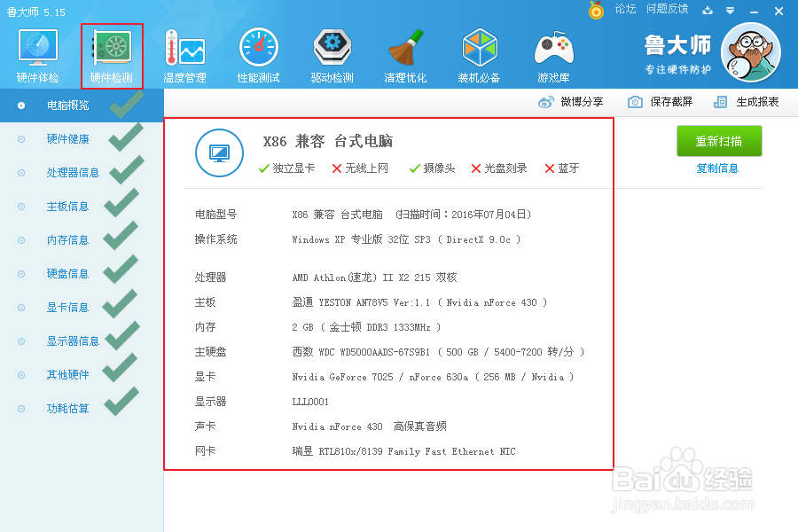Click the 复制信息 copy info link
Image resolution: width=798 pixels, height=532 pixels.
[x=717, y=168]
